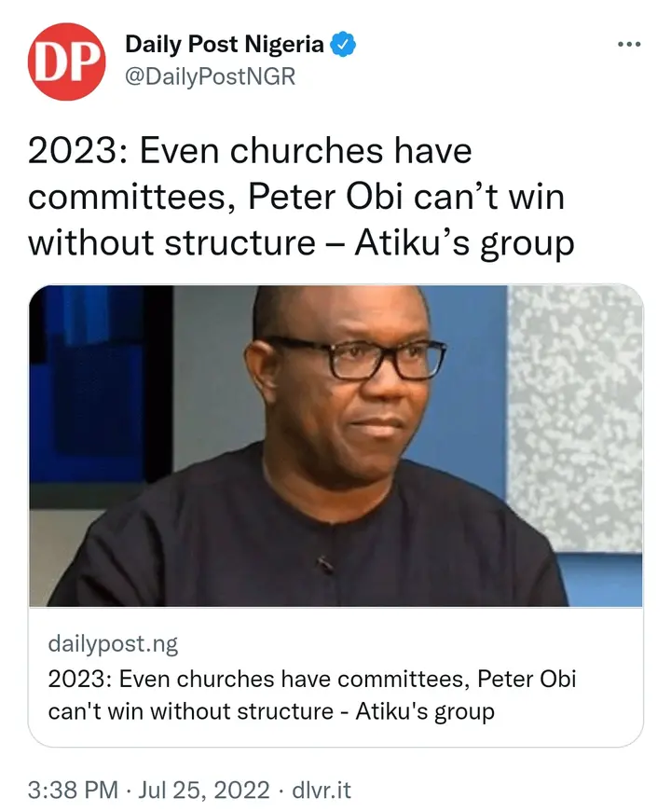Click the Daily Post Nigeria display name

[x=224, y=44]
